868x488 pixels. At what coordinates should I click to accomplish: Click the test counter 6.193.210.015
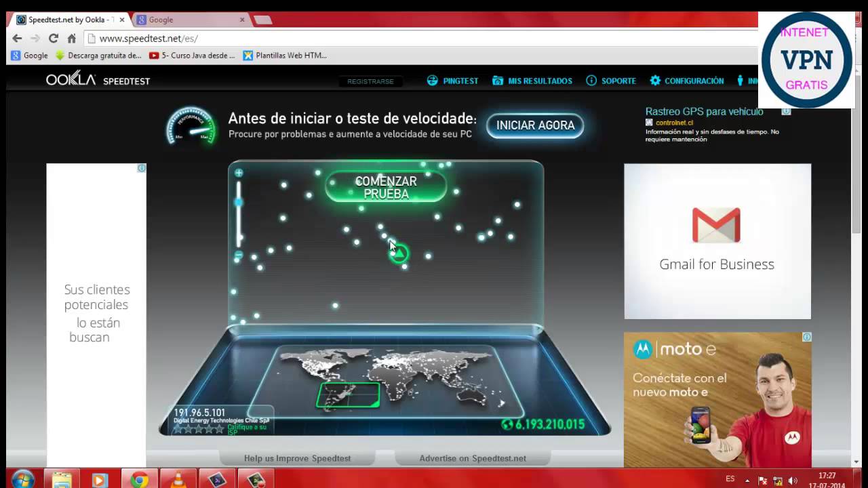550,425
